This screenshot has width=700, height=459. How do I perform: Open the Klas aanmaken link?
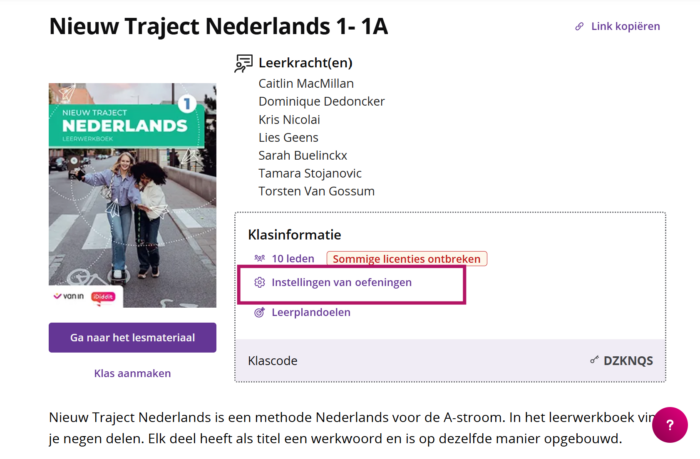click(132, 373)
